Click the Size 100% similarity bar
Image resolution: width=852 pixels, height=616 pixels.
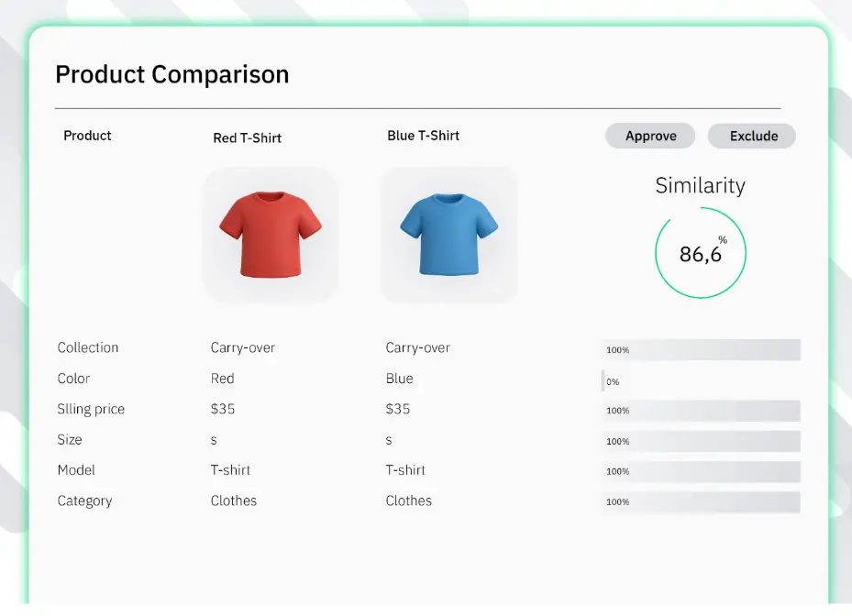coord(701,441)
